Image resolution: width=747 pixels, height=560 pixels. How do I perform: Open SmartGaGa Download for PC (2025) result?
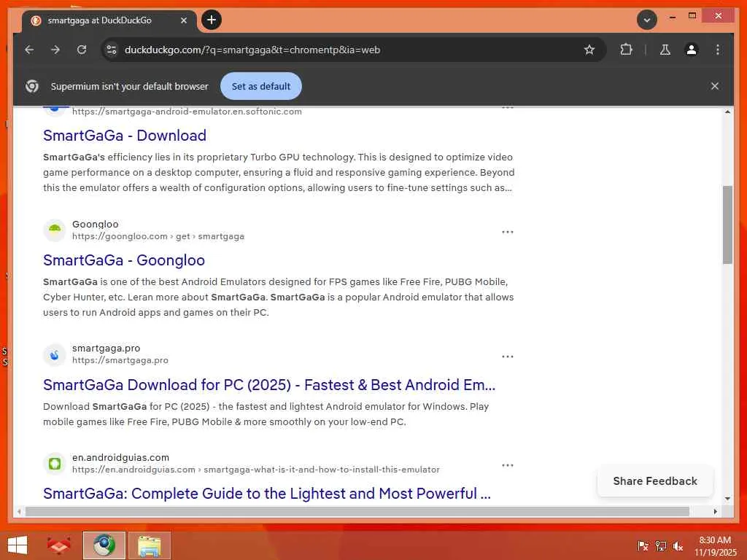[x=269, y=385]
